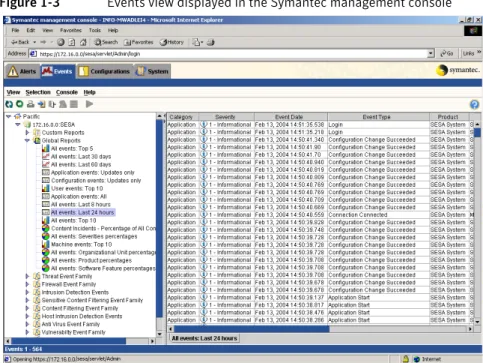Collapse the 172.16.0.0:SESA node
The height and width of the screenshot is (363, 483).
18,125
